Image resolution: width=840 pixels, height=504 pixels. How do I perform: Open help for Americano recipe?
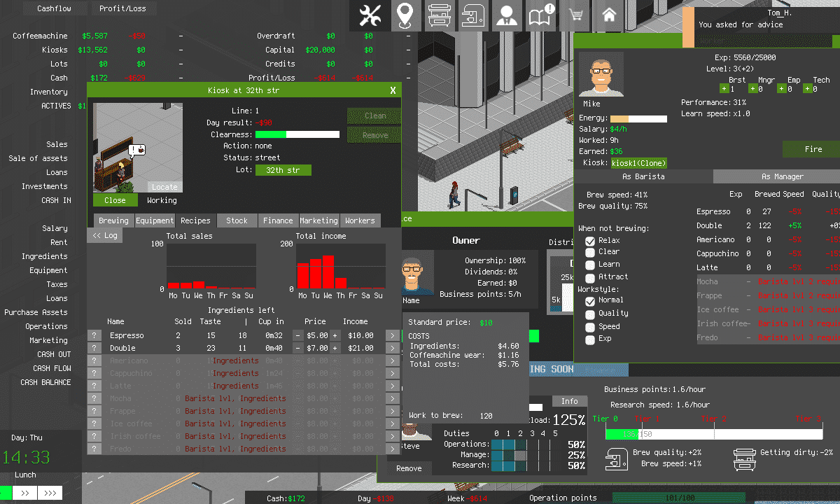point(94,361)
